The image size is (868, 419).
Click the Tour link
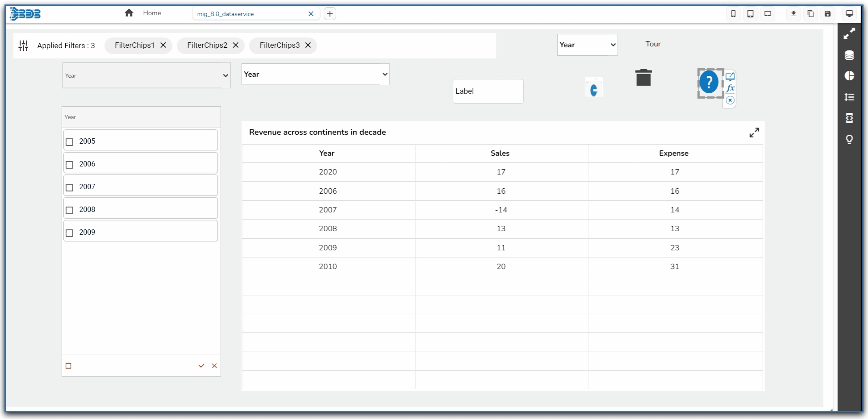[653, 44]
